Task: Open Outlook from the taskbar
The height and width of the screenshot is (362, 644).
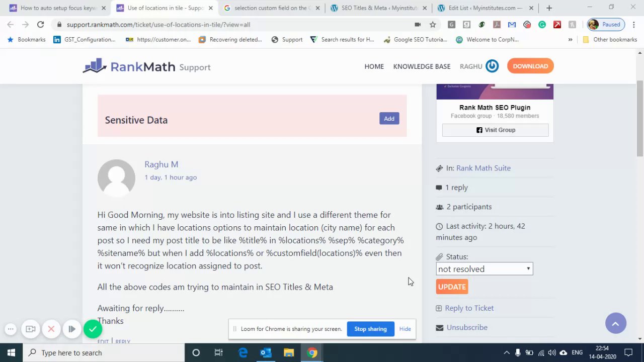Action: pos(266,353)
